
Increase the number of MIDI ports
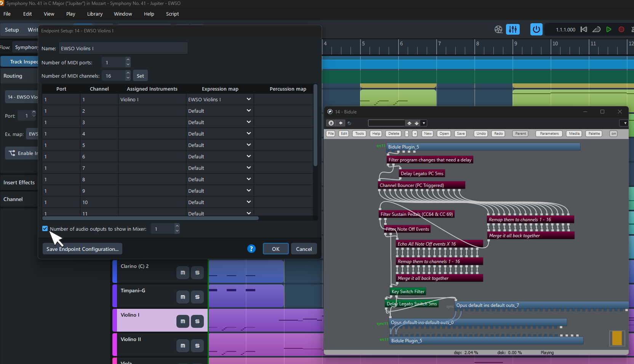[x=128, y=60]
